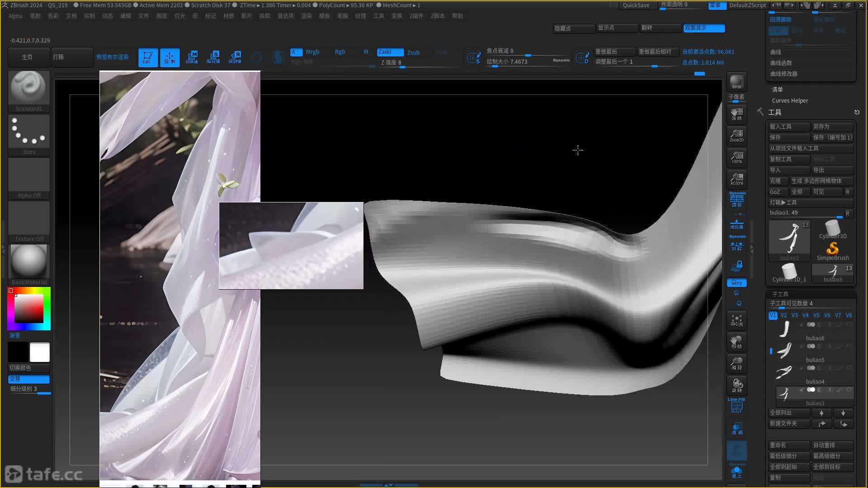Expand the Curve (曲线) section
Screen dimensions: 868x488
pyautogui.click(x=776, y=52)
